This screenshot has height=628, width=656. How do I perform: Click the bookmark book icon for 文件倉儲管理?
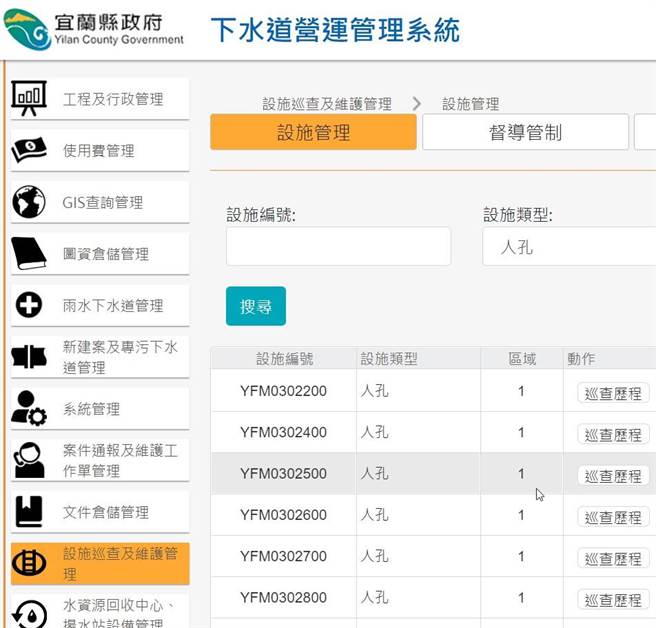coord(28,511)
